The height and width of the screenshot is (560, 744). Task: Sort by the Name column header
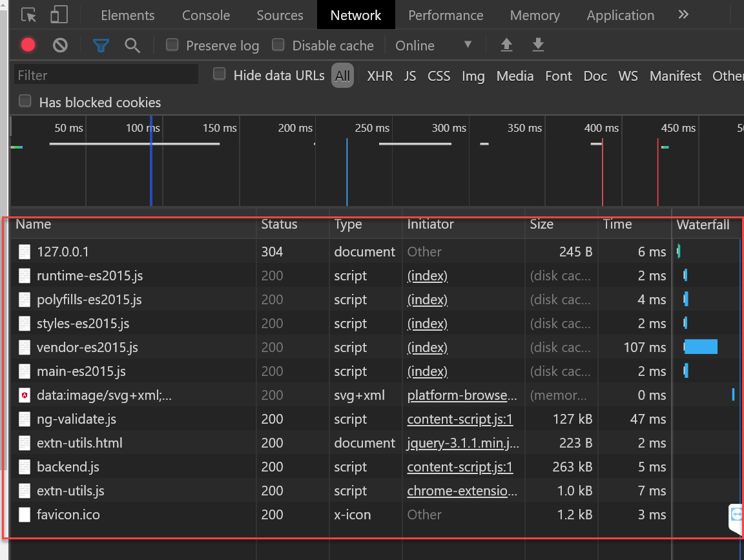tap(133, 224)
